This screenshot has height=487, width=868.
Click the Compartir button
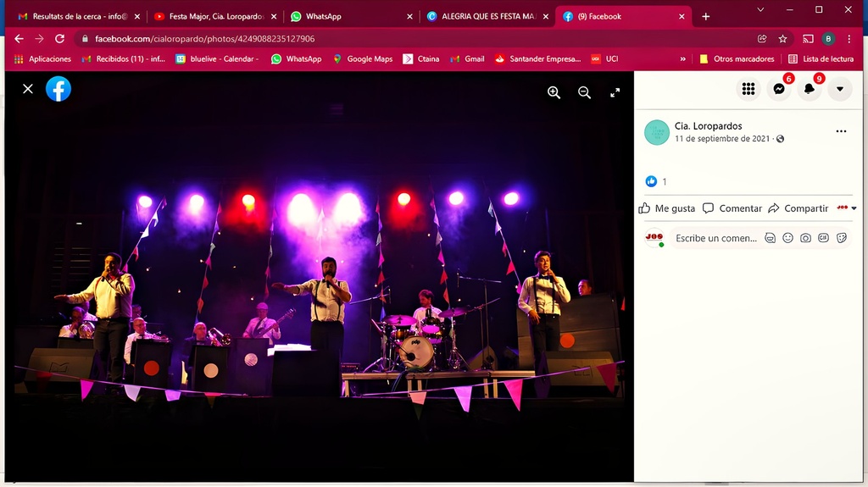click(798, 208)
